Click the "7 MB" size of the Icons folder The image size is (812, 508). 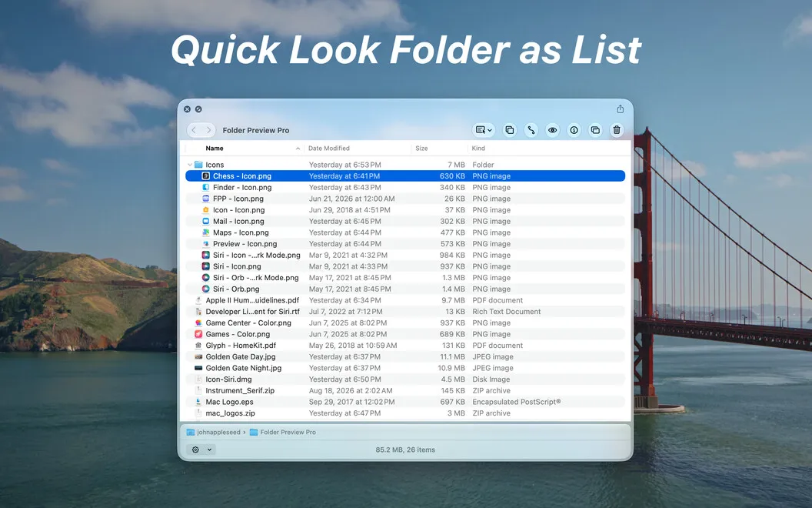coord(456,165)
